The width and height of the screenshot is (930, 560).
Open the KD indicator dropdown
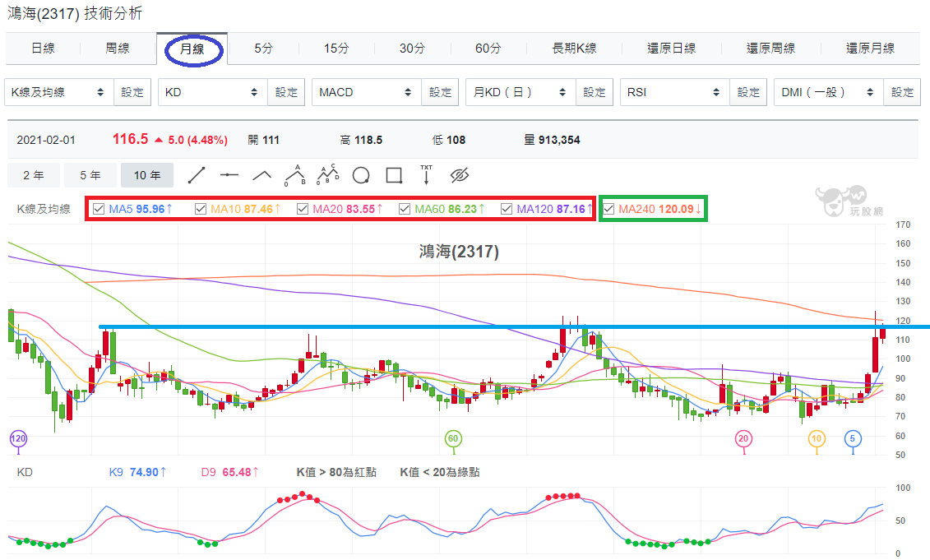pos(213,93)
